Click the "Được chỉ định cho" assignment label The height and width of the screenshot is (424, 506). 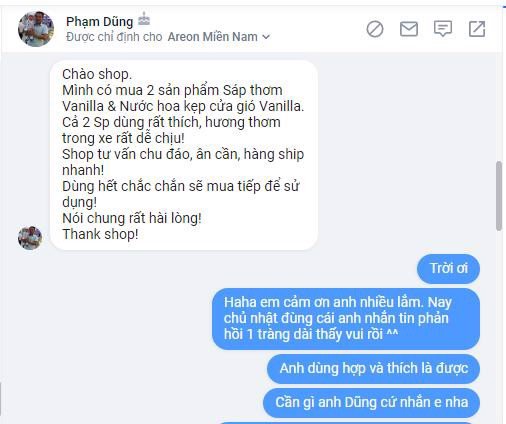pos(114,37)
